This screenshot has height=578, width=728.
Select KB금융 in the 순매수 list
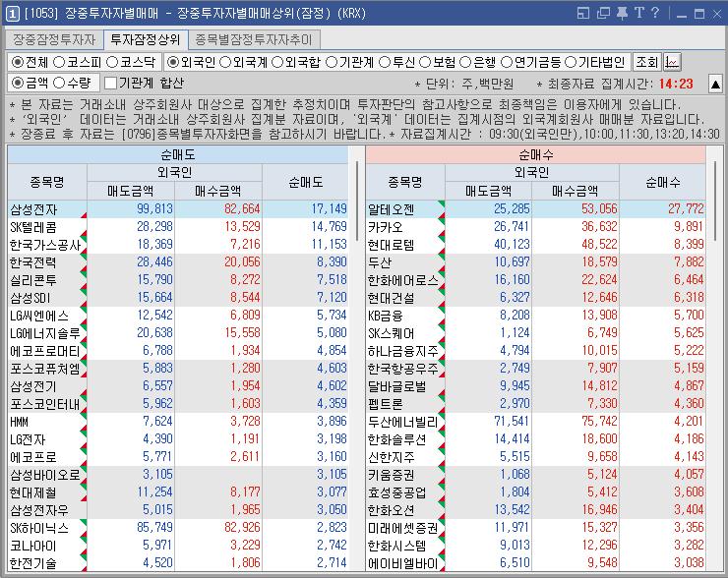386,316
